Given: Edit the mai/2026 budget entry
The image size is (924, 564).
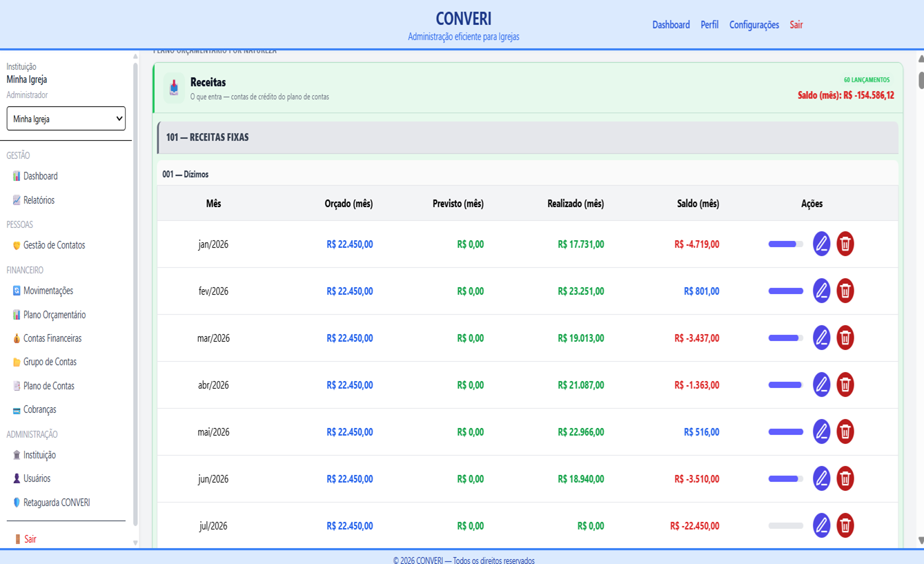Looking at the screenshot, I should 821,431.
